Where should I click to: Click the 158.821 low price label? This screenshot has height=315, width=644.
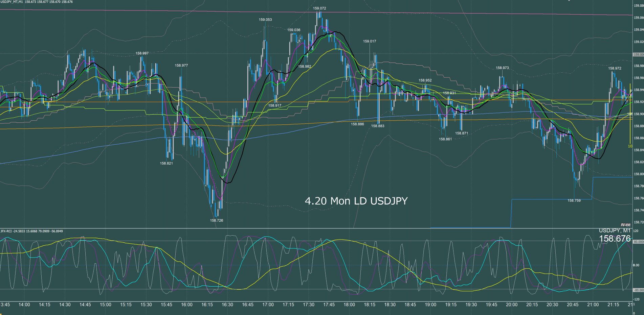pos(166,163)
